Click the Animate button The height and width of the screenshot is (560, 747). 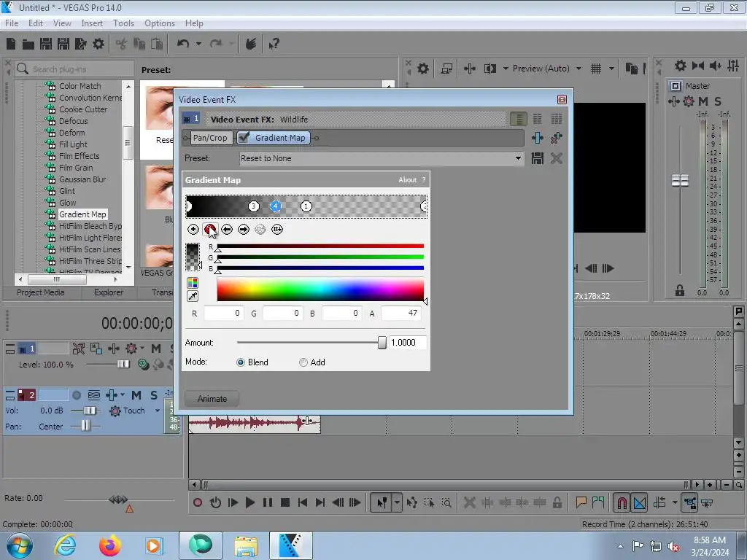pyautogui.click(x=212, y=399)
